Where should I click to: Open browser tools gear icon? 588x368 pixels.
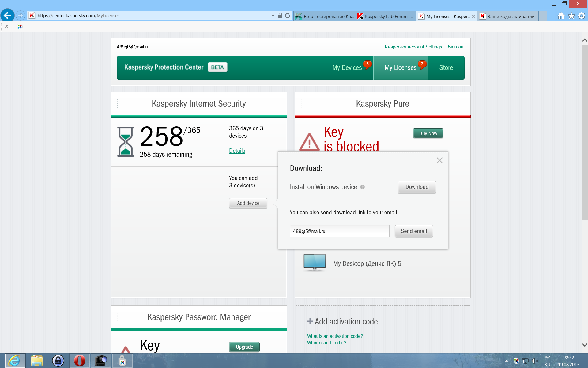click(x=581, y=16)
